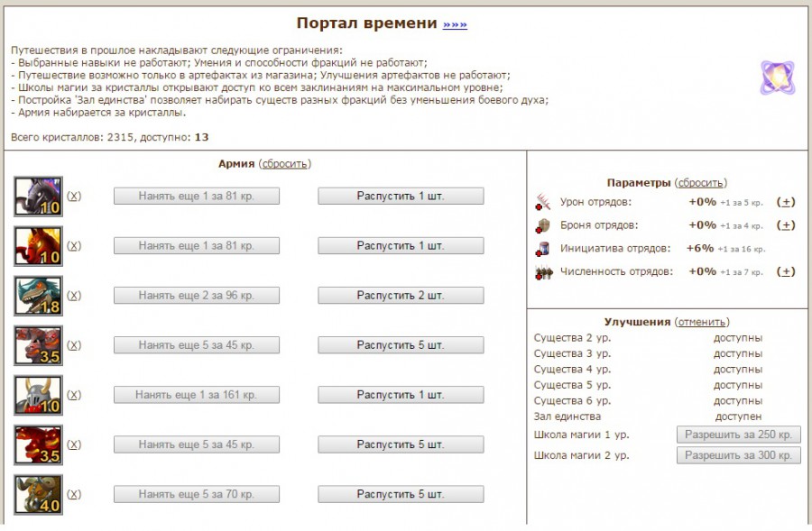
Task: Click the +6% initiative value
Action: [x=700, y=248]
